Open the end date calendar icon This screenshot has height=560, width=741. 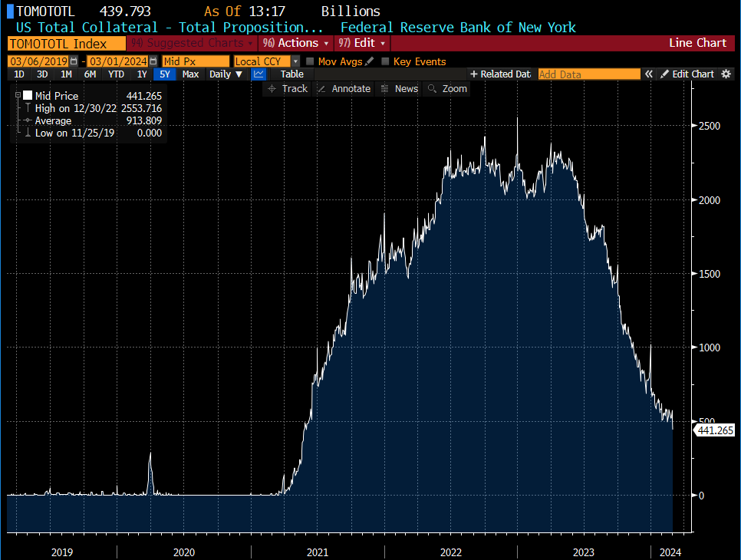point(153,61)
